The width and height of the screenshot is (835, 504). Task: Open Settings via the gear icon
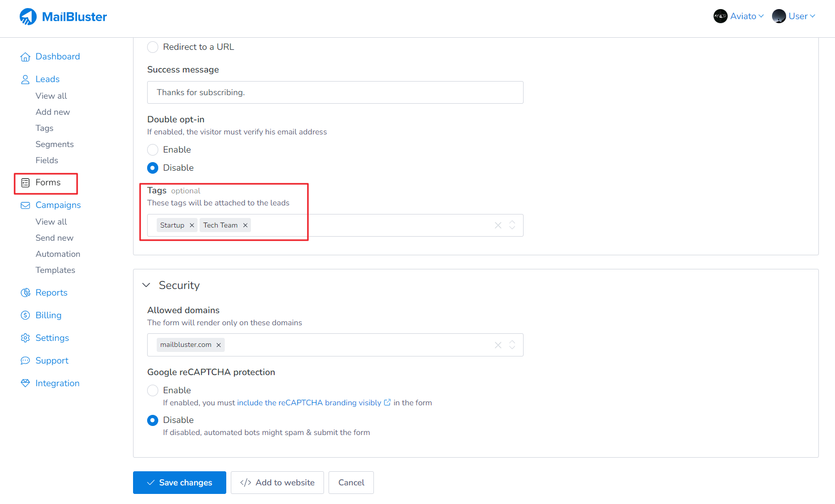point(25,338)
